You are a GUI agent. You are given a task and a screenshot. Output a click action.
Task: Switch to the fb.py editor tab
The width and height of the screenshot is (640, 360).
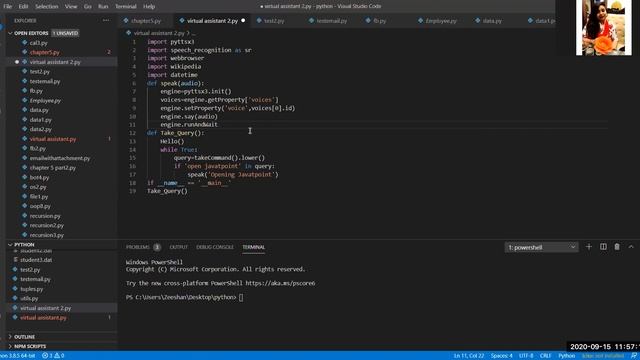tap(380, 20)
